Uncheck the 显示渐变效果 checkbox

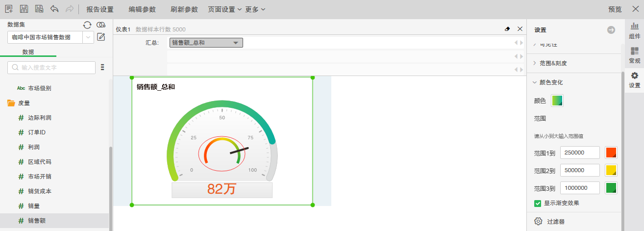coord(538,203)
